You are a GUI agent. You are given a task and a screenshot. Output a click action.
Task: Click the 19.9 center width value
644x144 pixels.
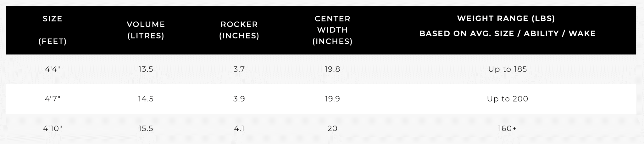332,99
